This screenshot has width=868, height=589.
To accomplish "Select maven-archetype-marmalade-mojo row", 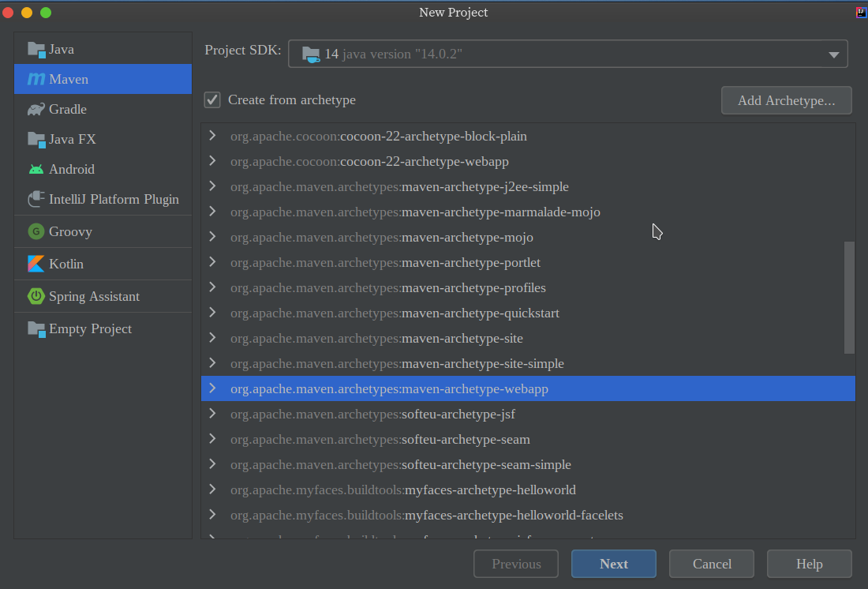I will [x=528, y=212].
